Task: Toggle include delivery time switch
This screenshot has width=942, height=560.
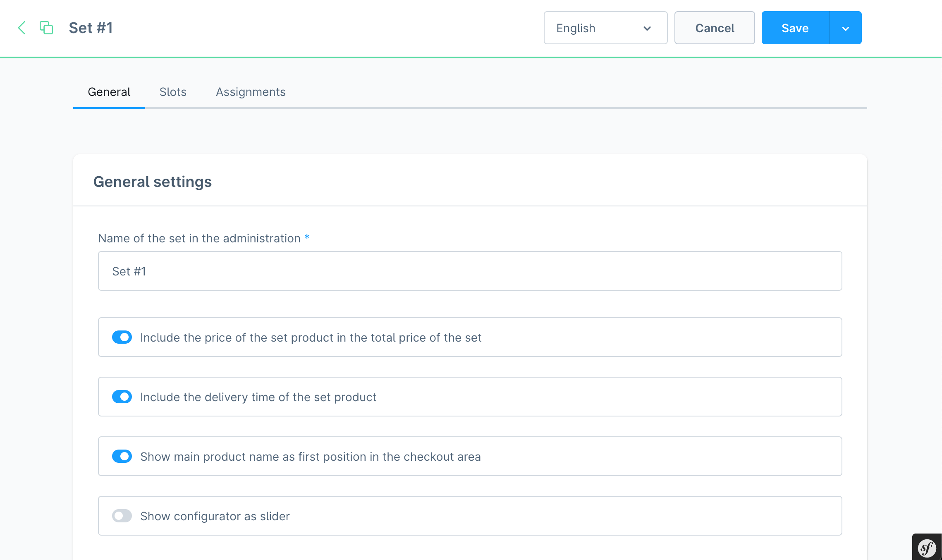Action: pyautogui.click(x=122, y=397)
